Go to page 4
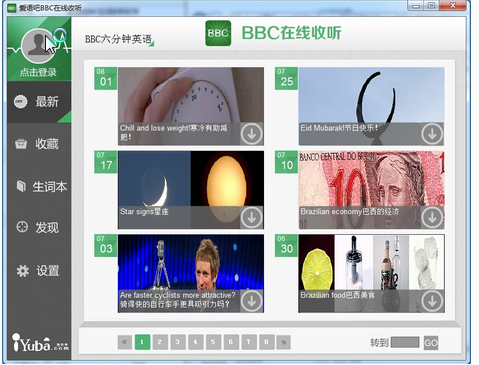The image size is (479, 365). click(x=195, y=342)
